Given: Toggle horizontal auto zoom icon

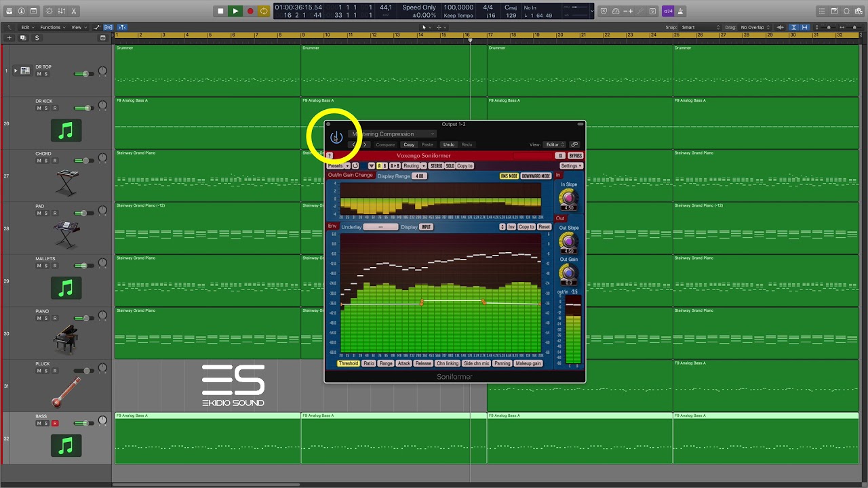Looking at the screenshot, I should 805,27.
